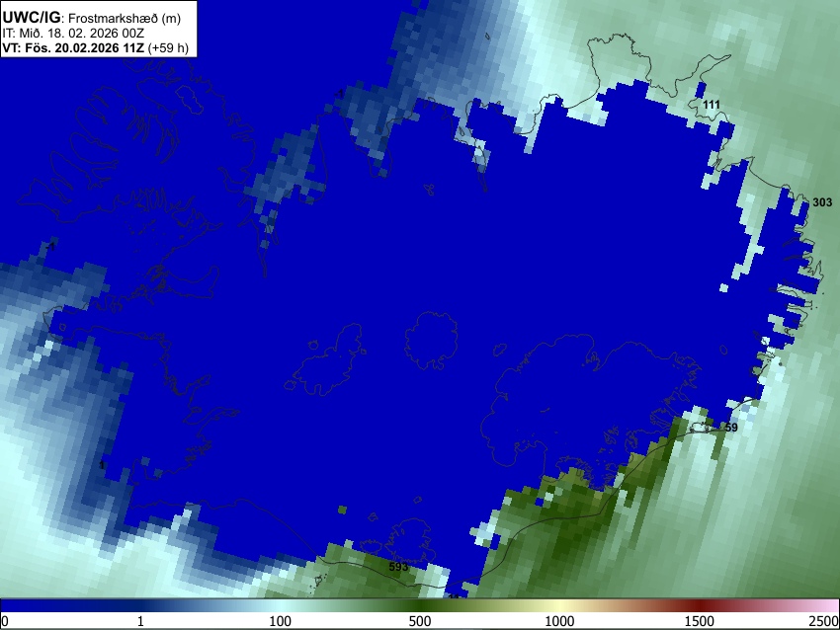The image size is (840, 630).
Task: Click the station value 593 on south coast
Action: point(398,566)
